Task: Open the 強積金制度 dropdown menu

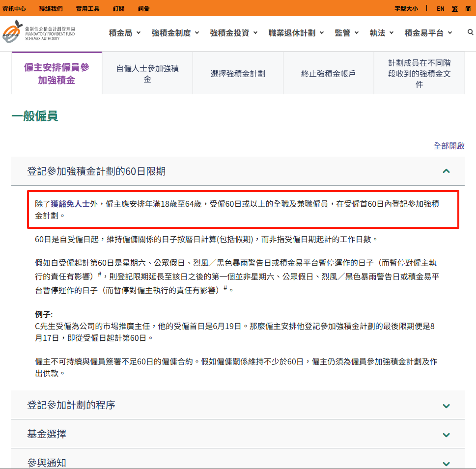Action: (175, 33)
